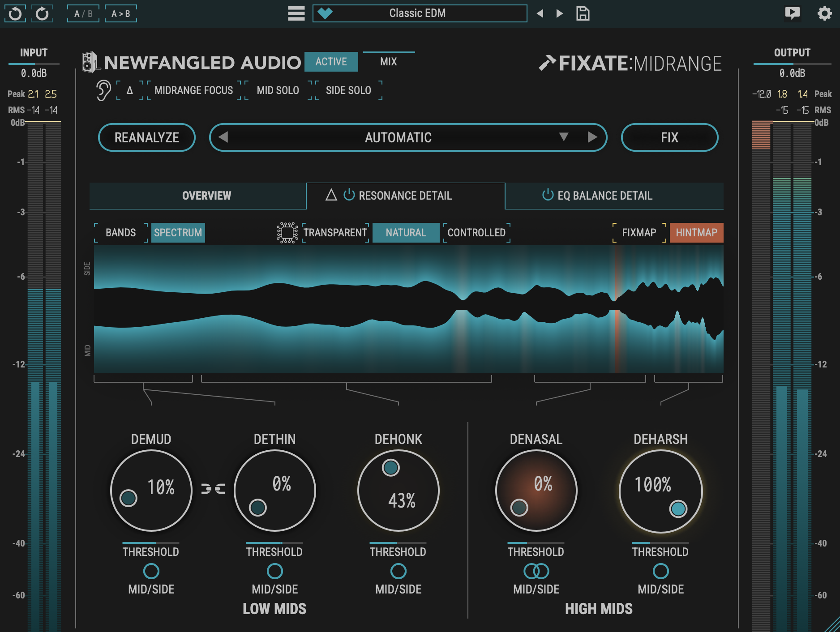This screenshot has height=632, width=840.
Task: Enable Midrange Focus
Action: 194,90
